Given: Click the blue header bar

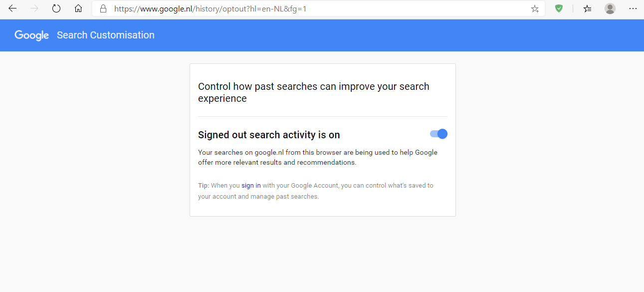Looking at the screenshot, I should point(399,35).
